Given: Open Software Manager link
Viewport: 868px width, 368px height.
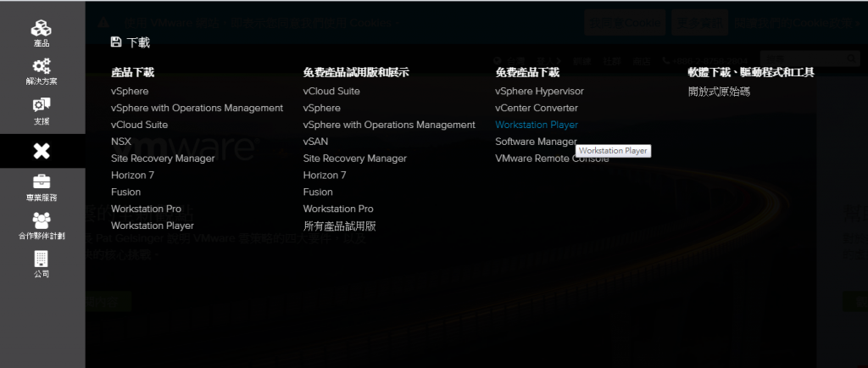Looking at the screenshot, I should coord(536,142).
